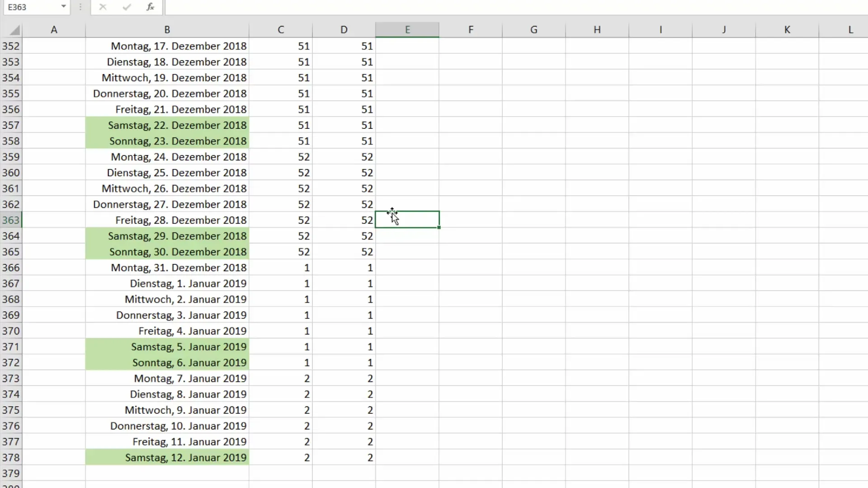Click the Cancel X formula bar icon
This screenshot has width=868, height=488.
pyautogui.click(x=103, y=7)
